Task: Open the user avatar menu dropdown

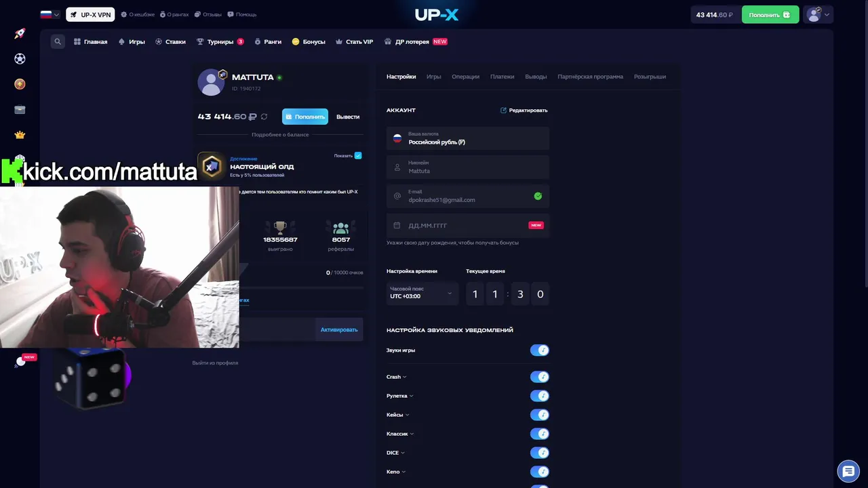Action: coord(818,14)
